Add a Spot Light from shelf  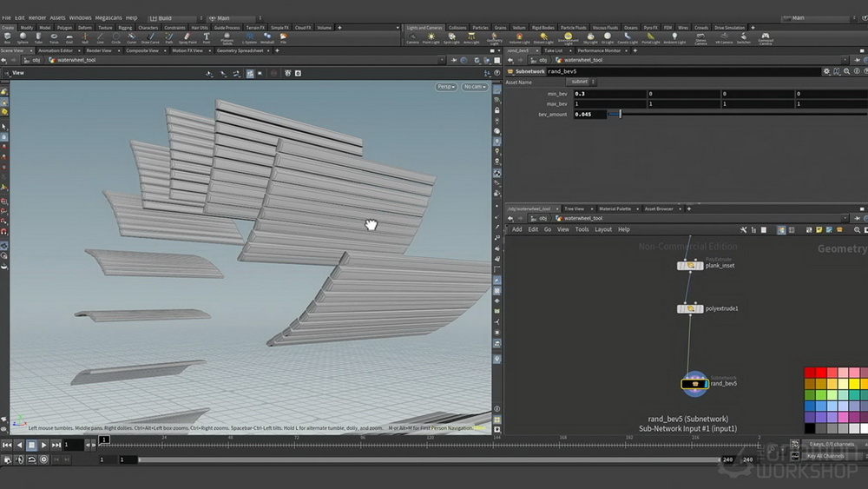point(451,38)
